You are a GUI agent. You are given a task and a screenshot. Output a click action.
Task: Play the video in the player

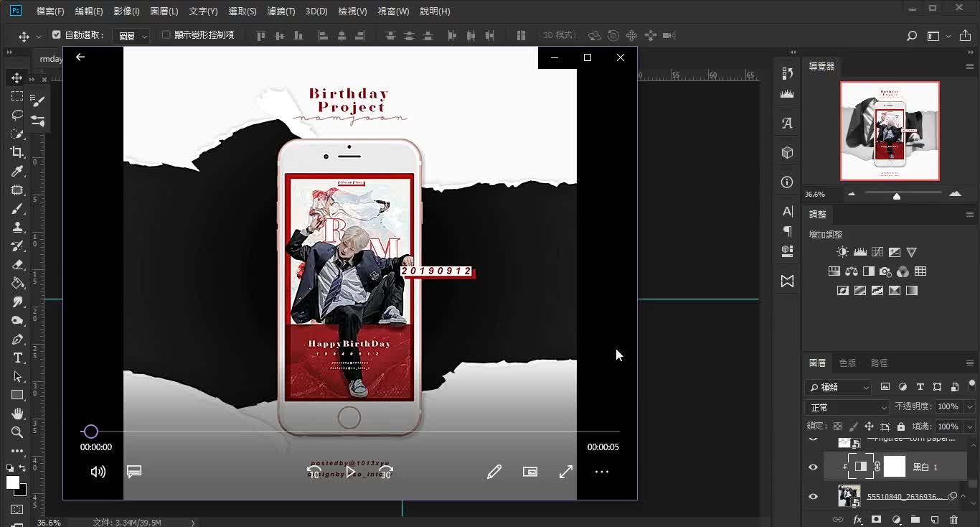point(350,472)
